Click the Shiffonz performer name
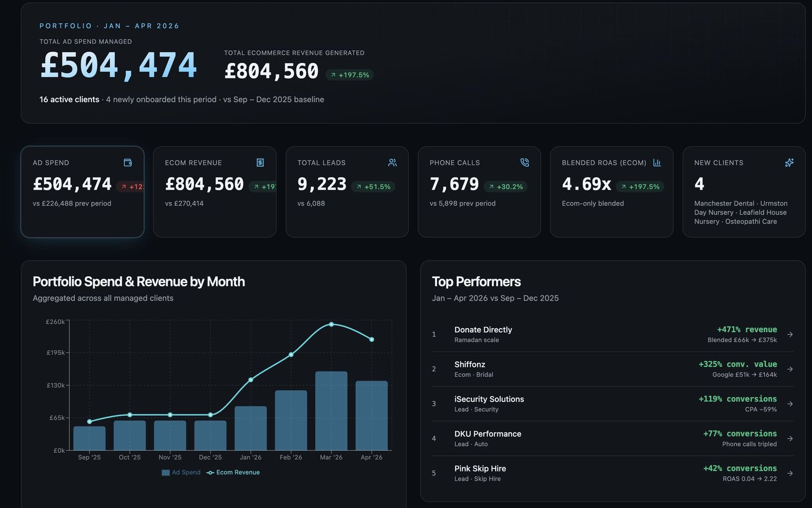812x508 pixels. click(x=470, y=364)
